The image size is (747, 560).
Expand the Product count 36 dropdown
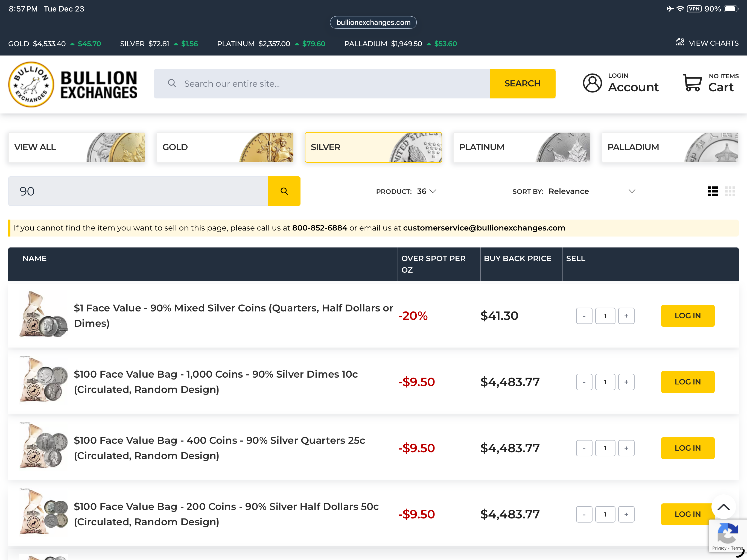(x=427, y=191)
